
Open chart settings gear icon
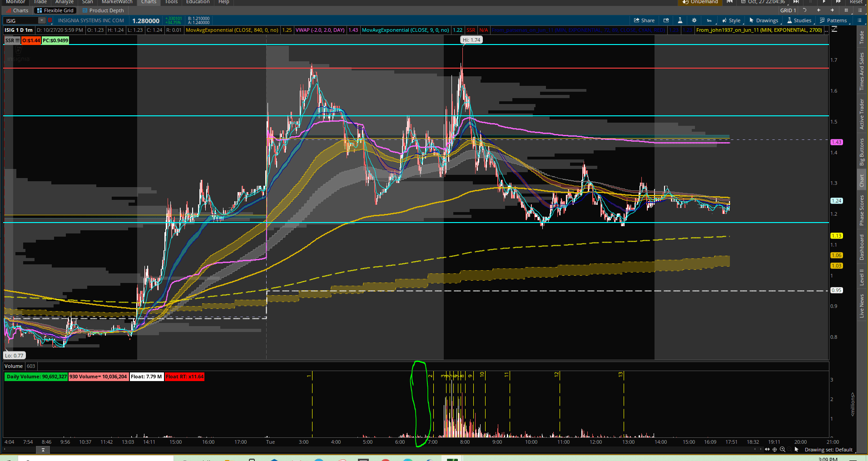click(694, 20)
